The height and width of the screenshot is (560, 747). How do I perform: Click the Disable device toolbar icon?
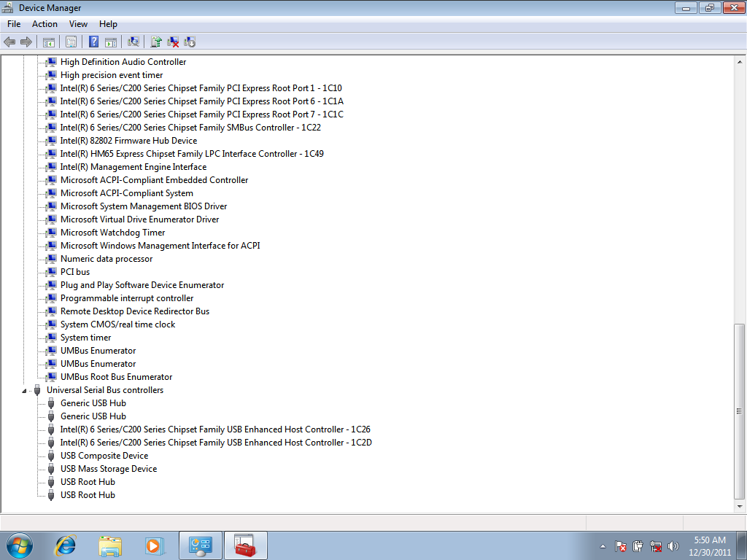190,42
